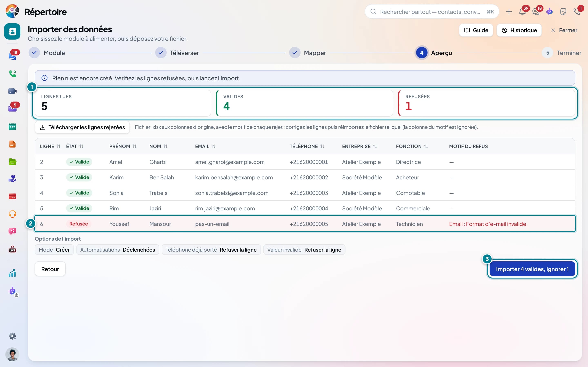
Task: Go back to the Mapper step
Action: point(308,53)
